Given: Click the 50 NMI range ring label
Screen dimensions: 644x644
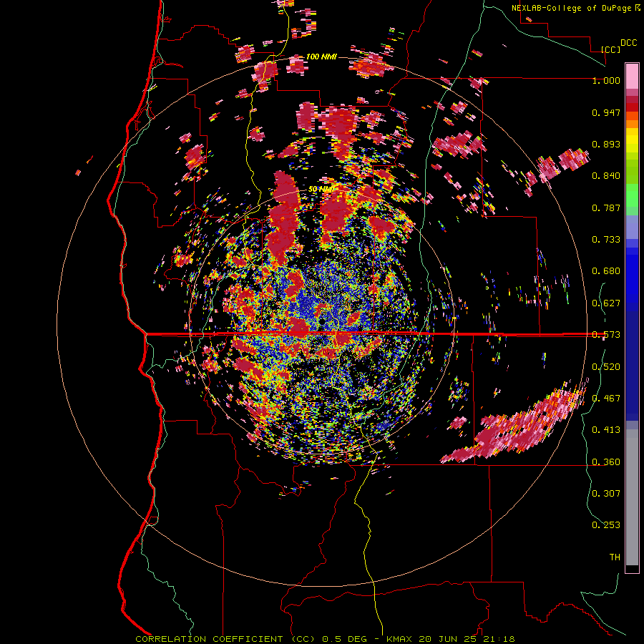Looking at the screenshot, I should 321,190.
